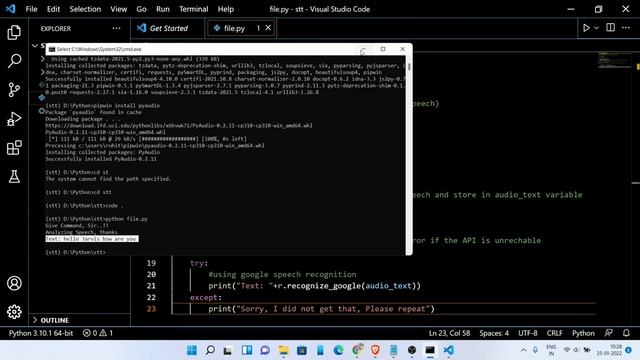Open Microsoft Edge from the taskbar

[338, 350]
